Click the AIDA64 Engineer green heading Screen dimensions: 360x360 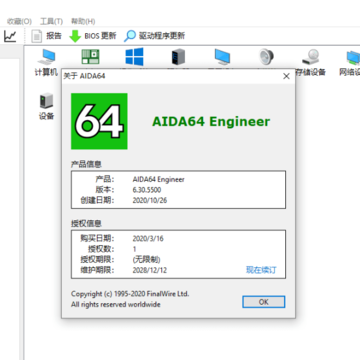coord(211,122)
